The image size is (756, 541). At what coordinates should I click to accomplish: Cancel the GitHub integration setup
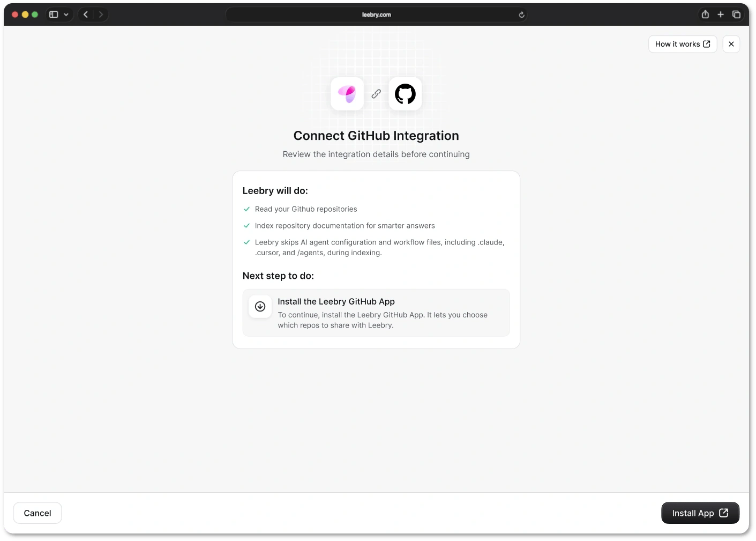pyautogui.click(x=38, y=513)
